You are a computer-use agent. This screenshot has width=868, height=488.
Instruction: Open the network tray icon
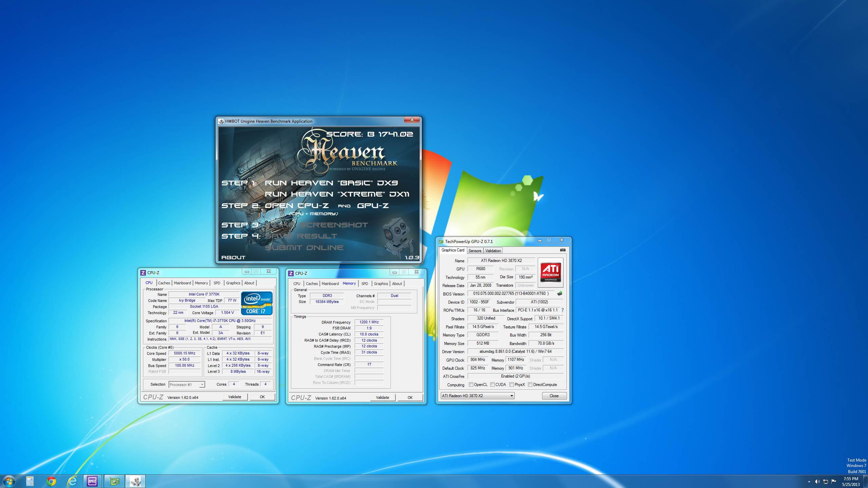coord(826,482)
